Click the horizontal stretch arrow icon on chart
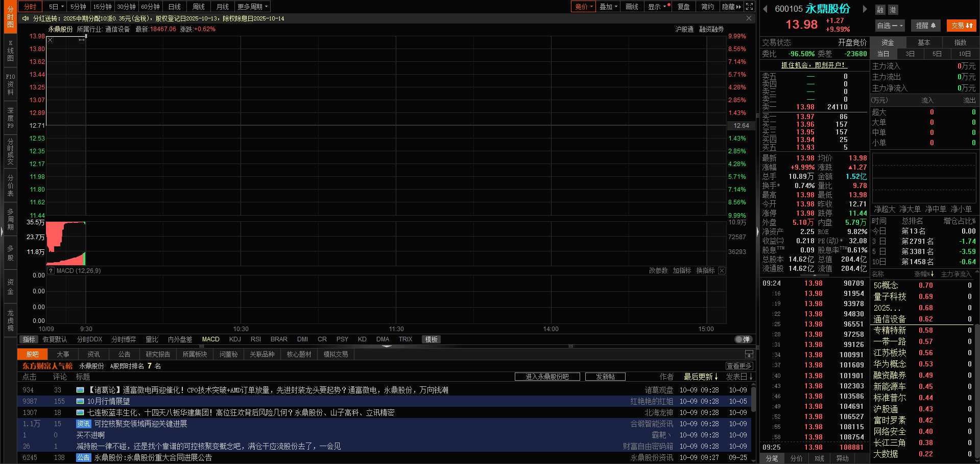 click(x=82, y=40)
